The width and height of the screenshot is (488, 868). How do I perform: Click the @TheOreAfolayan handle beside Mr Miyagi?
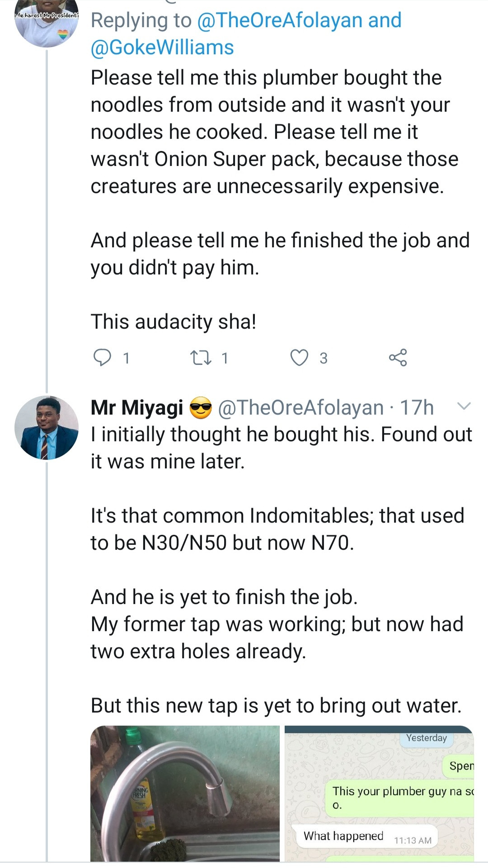tap(300, 407)
